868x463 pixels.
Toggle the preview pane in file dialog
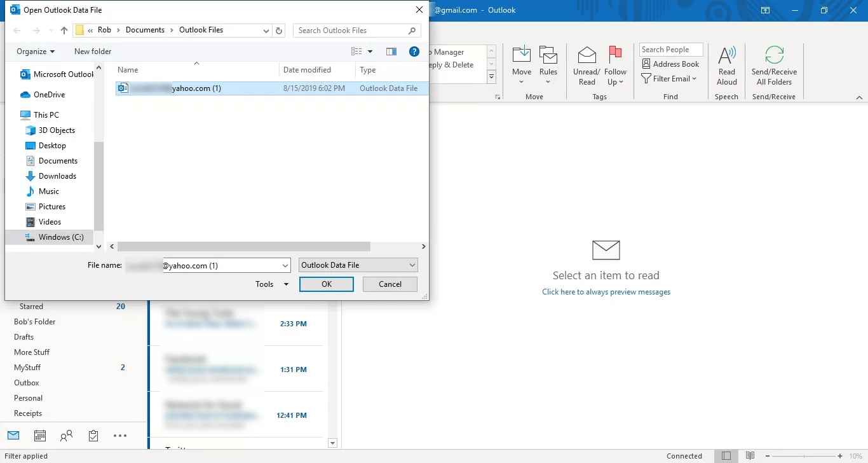coord(391,52)
